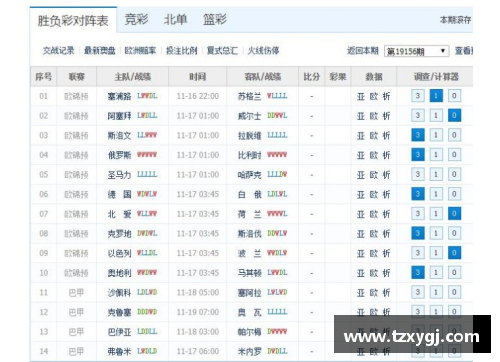Open the 欧洲赔率 link
500x362 pixels.
click(140, 51)
